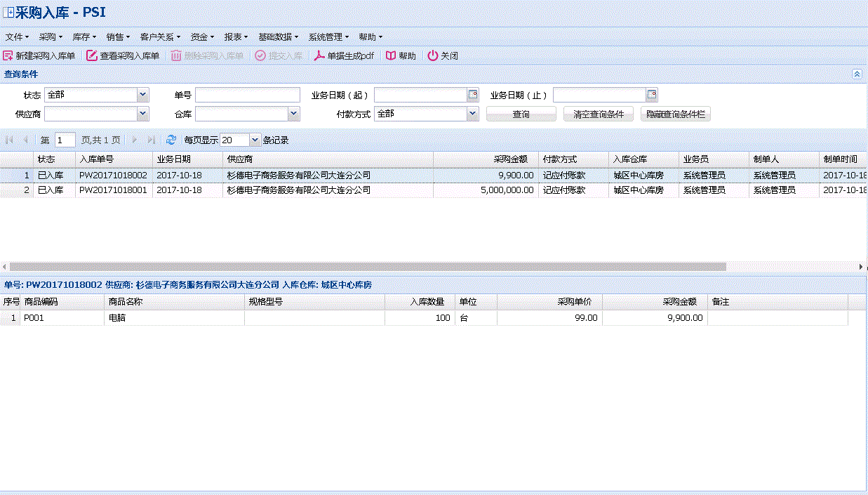Select order row PW20171018001
The width and height of the screenshot is (868, 495).
pos(434,190)
